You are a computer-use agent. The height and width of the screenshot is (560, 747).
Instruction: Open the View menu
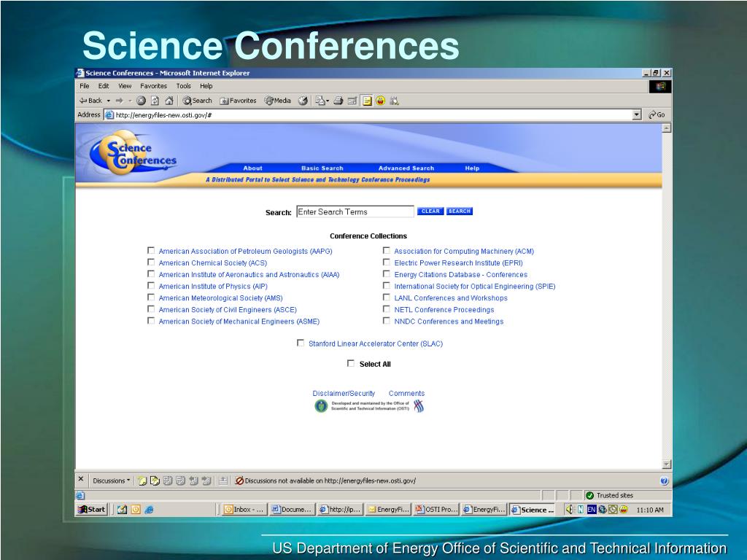coord(125,86)
